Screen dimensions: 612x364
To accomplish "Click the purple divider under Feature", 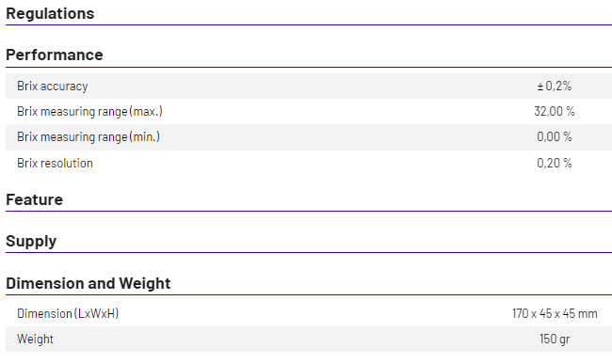I will tap(309, 212).
